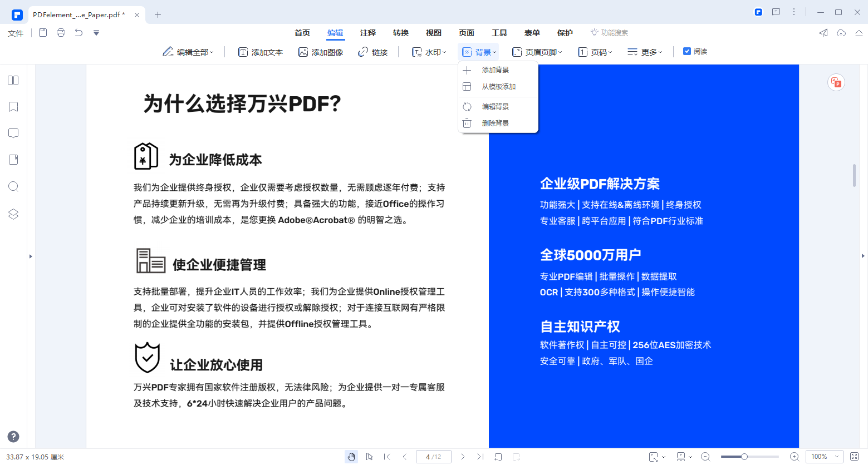Open the search panel

click(12, 186)
